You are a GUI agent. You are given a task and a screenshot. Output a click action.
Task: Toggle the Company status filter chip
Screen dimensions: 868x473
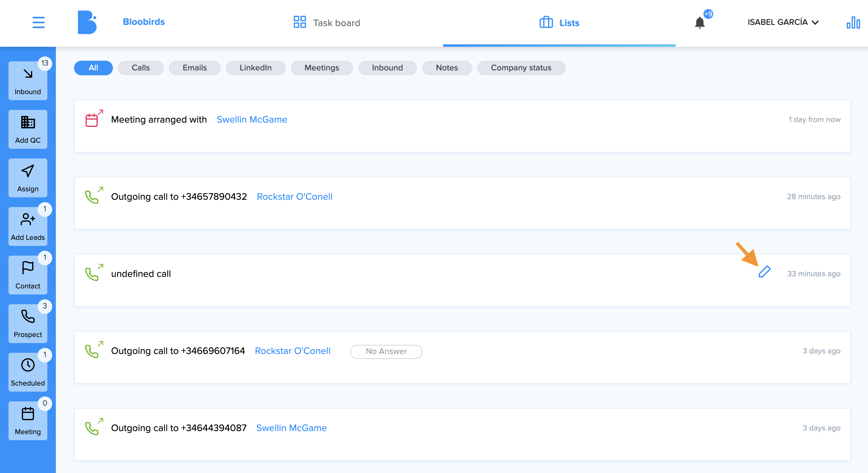tap(521, 68)
